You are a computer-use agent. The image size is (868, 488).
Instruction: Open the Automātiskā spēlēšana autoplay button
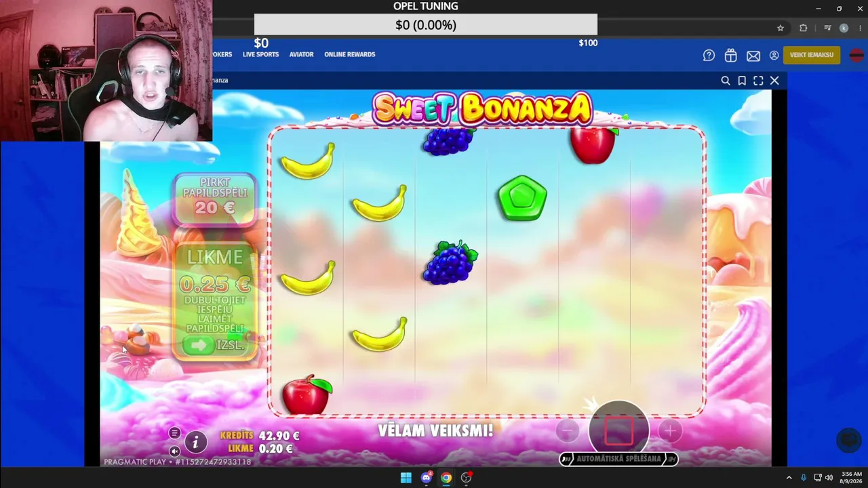coord(618,459)
